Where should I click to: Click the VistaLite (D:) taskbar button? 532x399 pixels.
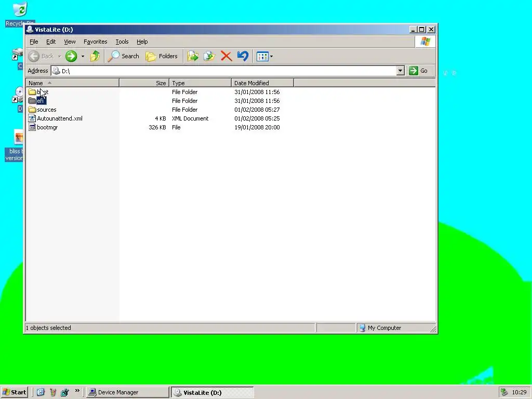pyautogui.click(x=212, y=392)
